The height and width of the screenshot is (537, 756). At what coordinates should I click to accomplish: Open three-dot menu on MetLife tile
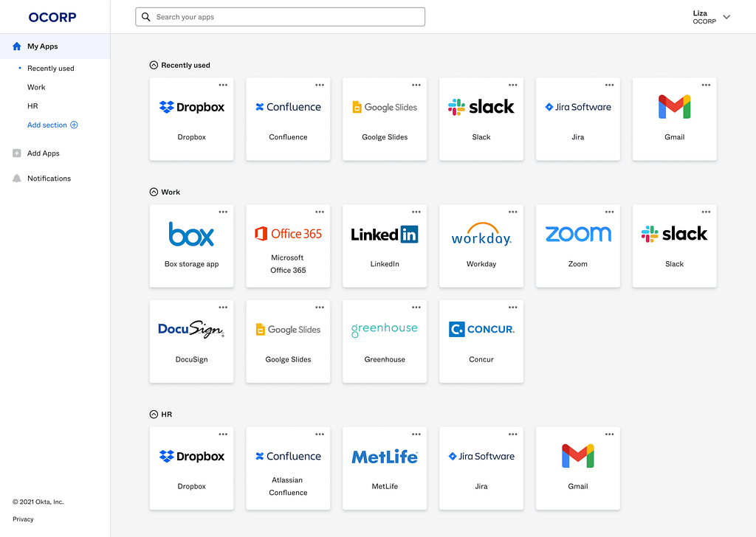[416, 434]
